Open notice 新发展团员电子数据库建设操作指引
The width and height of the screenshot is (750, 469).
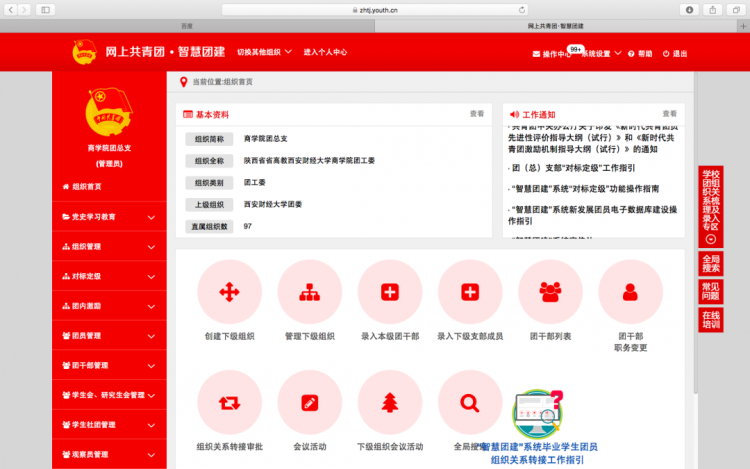point(593,215)
